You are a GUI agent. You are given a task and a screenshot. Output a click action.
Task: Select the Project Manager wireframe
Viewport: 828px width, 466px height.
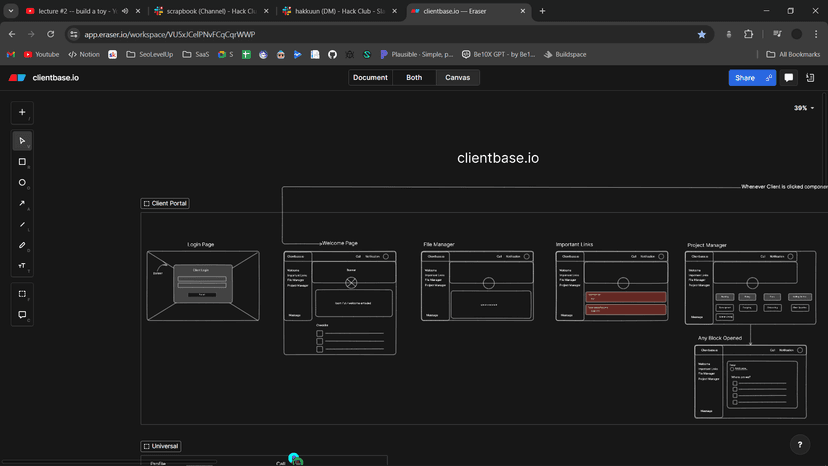(x=750, y=288)
